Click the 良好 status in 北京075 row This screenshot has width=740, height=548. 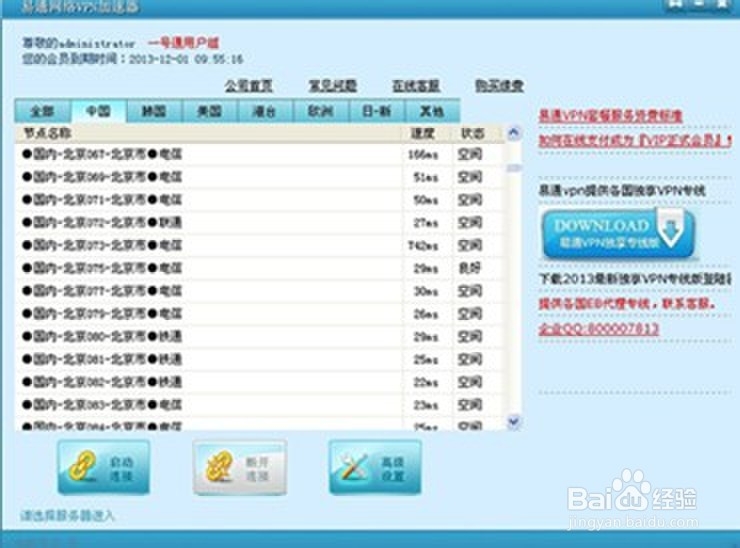[x=470, y=268]
